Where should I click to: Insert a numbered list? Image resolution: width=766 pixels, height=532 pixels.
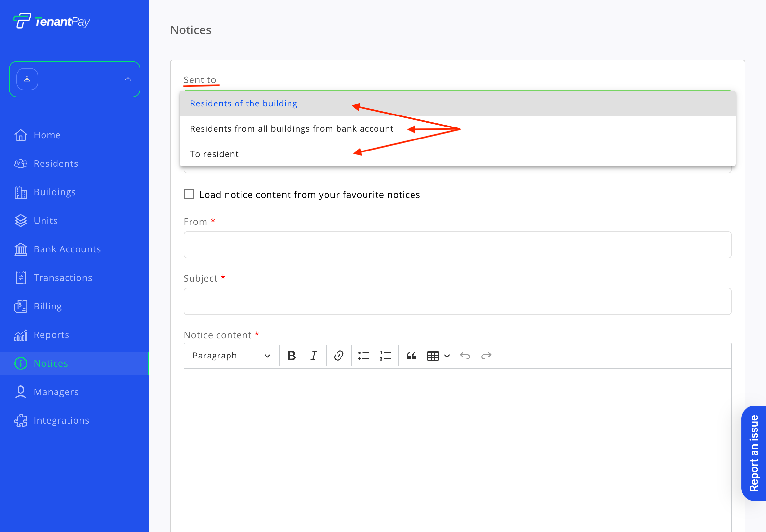(x=385, y=356)
